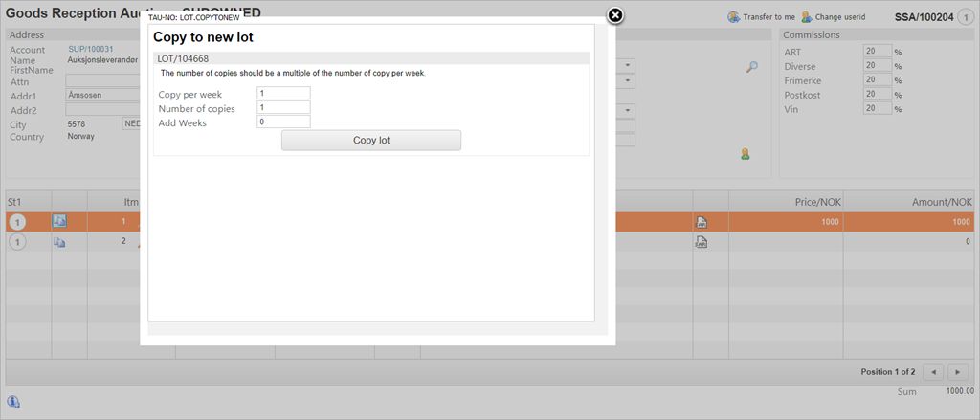This screenshot has height=420, width=980.
Task: Close the Copy to new lot dialog
Action: point(615,15)
